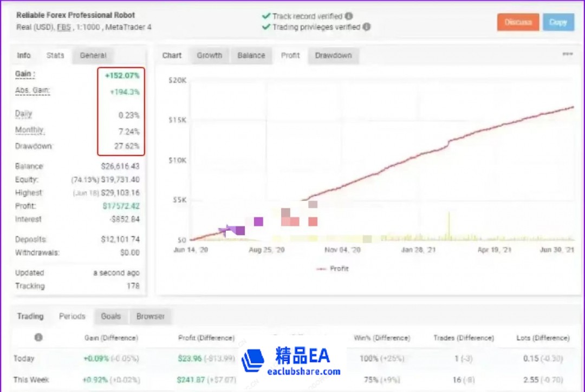The height and width of the screenshot is (392, 585).
Task: Toggle the Profit series in chart legend
Action: coord(333,269)
